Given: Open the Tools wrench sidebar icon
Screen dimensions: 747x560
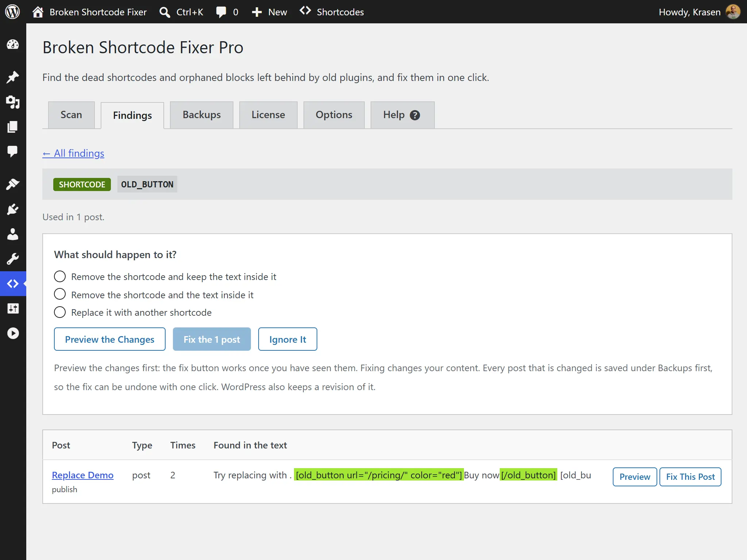Looking at the screenshot, I should coord(13,259).
